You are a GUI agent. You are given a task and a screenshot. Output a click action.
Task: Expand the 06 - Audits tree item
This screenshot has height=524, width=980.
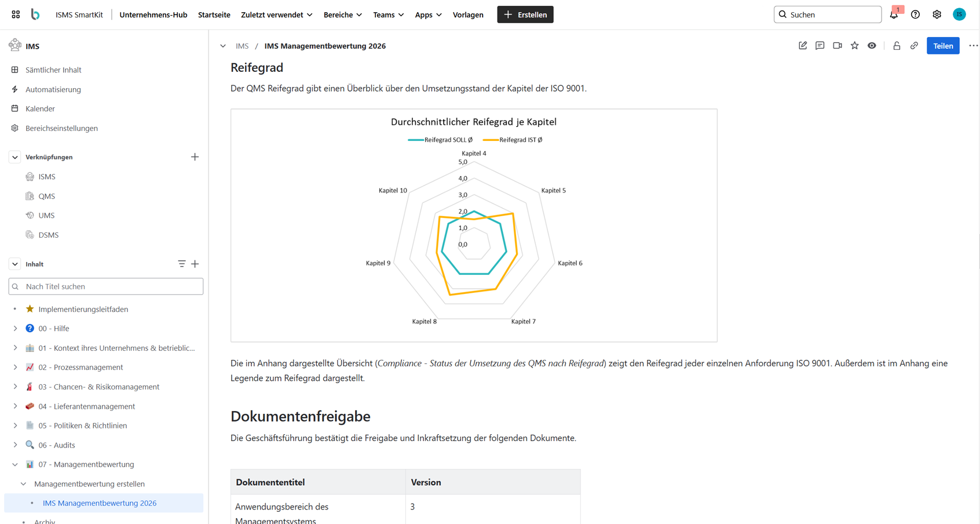15,445
